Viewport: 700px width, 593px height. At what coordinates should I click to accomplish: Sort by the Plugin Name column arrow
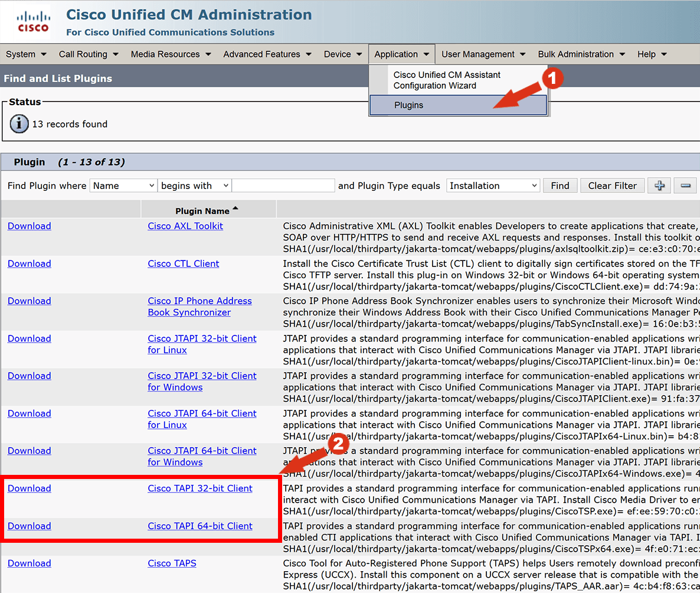(235, 208)
